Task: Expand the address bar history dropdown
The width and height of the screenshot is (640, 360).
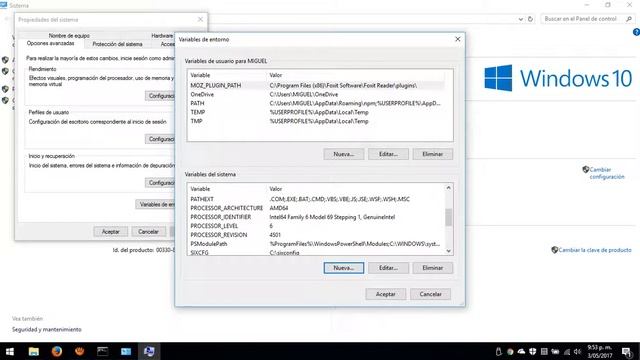Action: pyautogui.click(x=520, y=19)
